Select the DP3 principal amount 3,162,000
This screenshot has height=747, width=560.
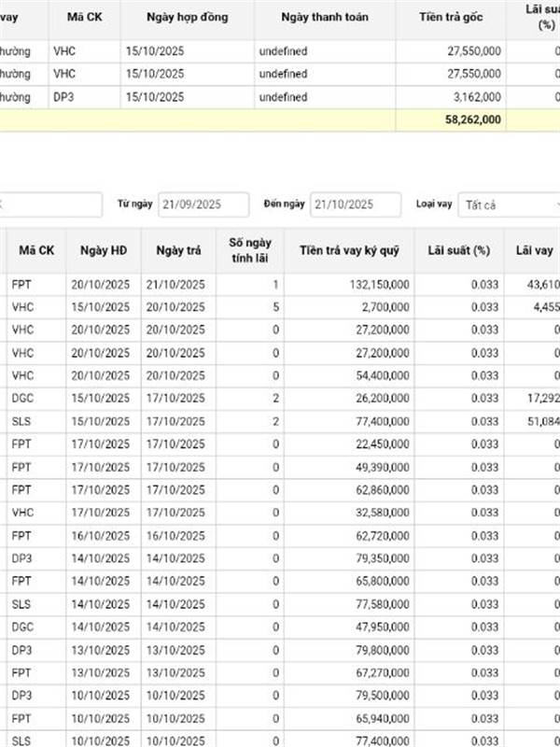477,97
